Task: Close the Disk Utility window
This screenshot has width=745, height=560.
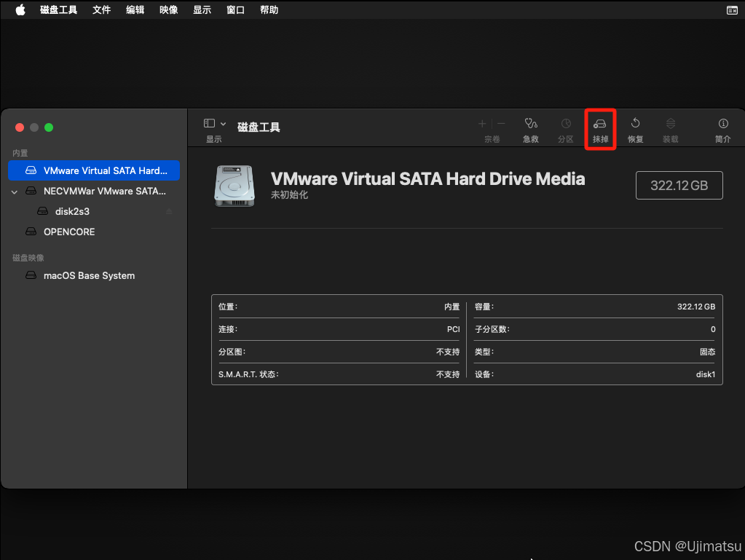Action: pyautogui.click(x=20, y=127)
